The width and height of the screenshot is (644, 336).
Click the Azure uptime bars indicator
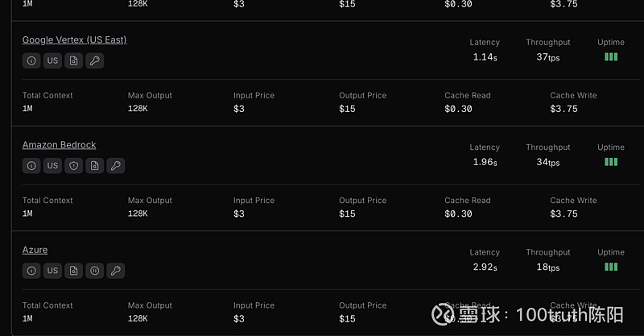click(611, 267)
